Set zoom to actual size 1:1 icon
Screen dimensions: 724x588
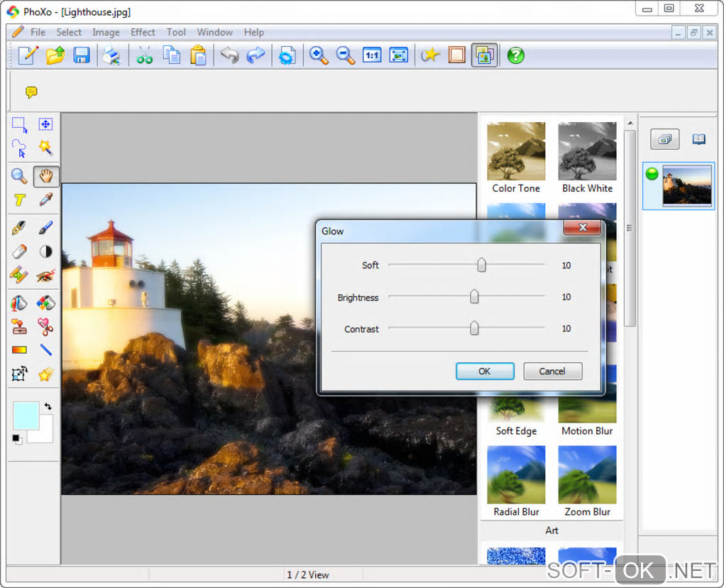tap(372, 55)
